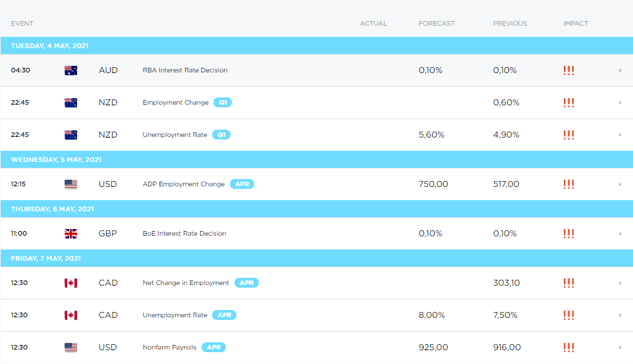Click the impact exclamation marks for RBA decision
The width and height of the screenshot is (633, 364).
(568, 70)
